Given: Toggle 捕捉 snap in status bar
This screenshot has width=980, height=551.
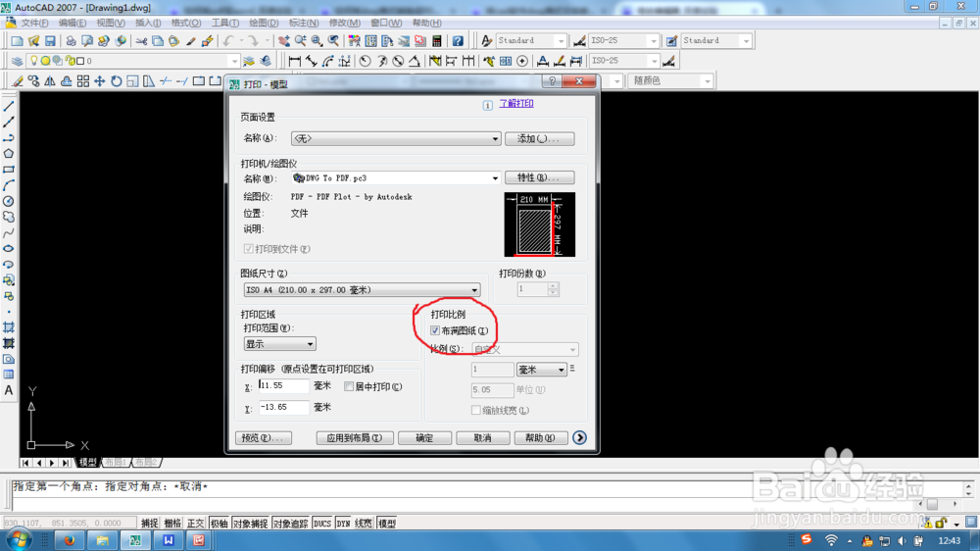Looking at the screenshot, I should coord(149,524).
